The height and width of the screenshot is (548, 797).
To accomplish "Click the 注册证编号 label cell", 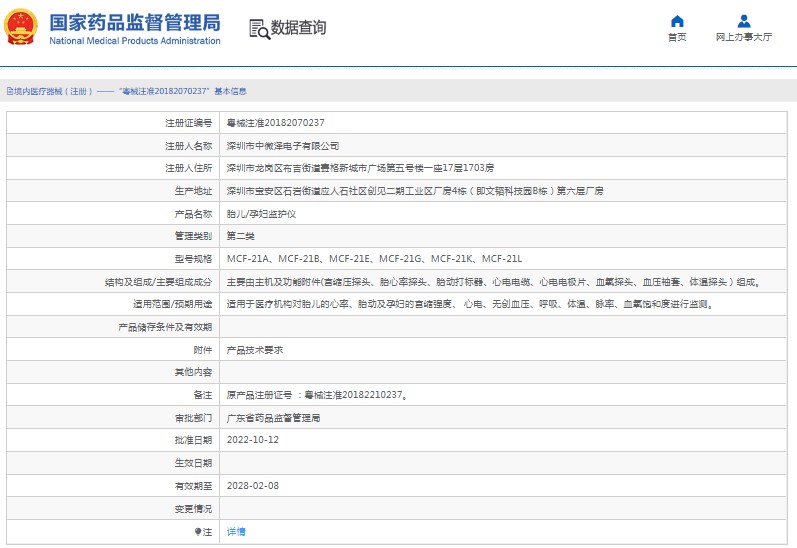I will (x=113, y=123).
